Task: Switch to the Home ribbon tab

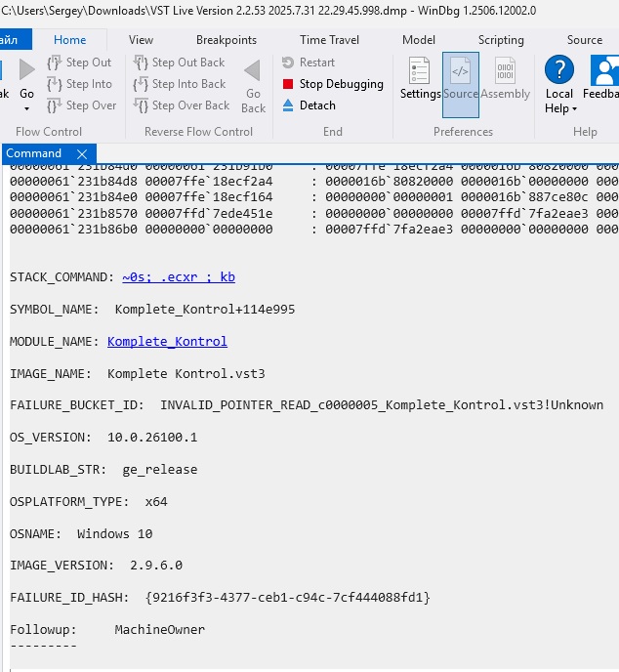Action: pyautogui.click(x=70, y=40)
